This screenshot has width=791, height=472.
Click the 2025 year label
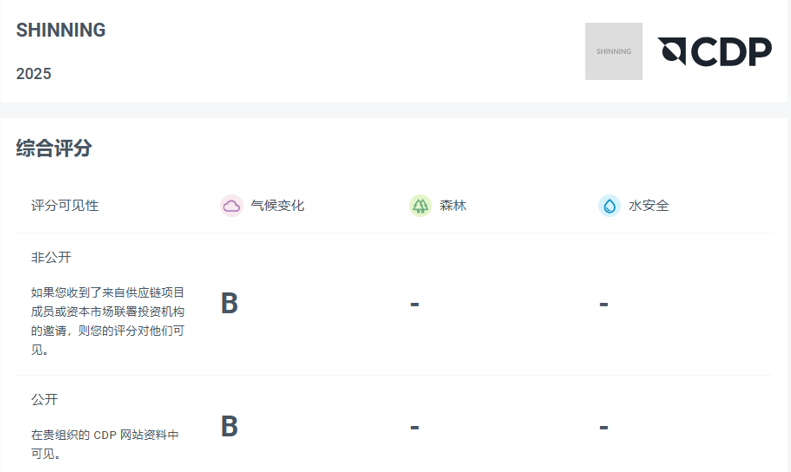pos(34,74)
